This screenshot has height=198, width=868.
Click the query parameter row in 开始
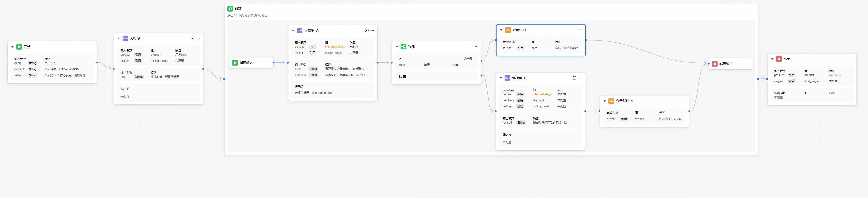point(52,63)
